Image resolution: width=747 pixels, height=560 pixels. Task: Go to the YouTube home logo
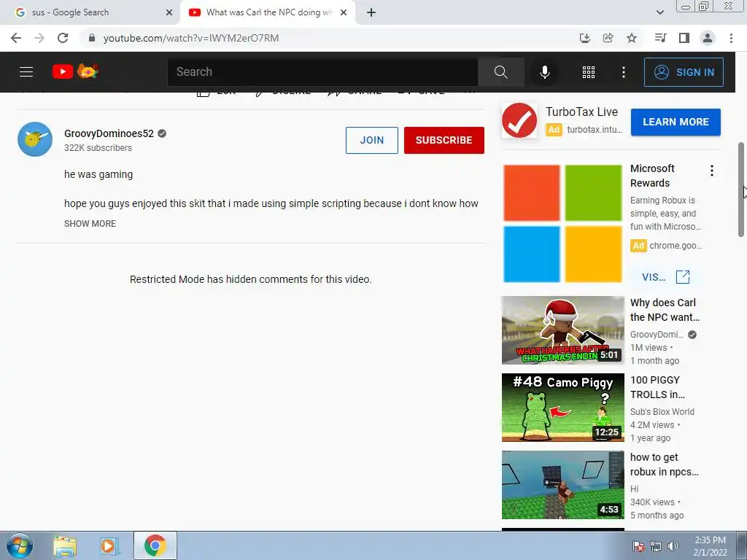(x=75, y=71)
